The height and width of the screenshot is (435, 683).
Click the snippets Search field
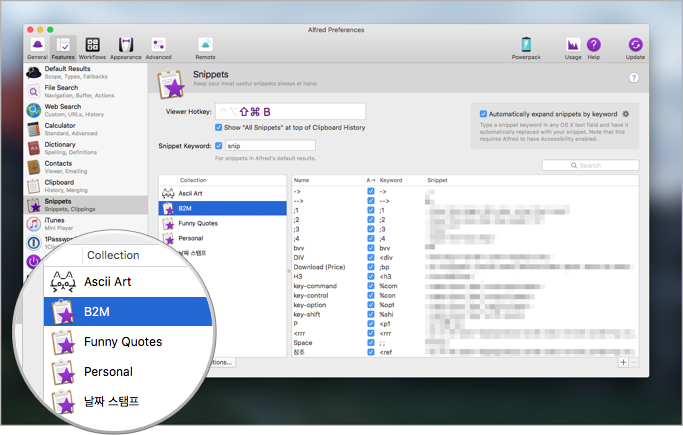coord(590,165)
